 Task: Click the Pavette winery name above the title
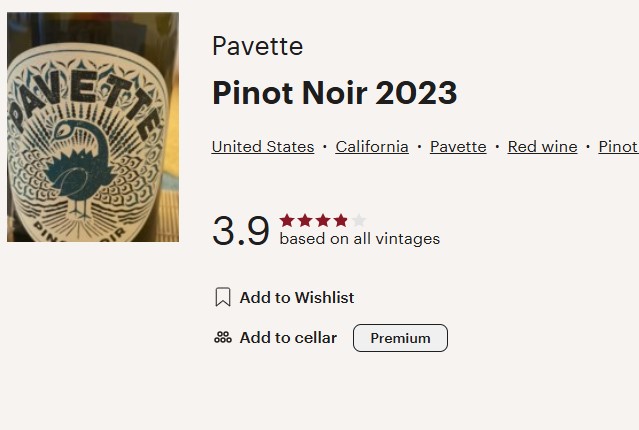point(257,46)
